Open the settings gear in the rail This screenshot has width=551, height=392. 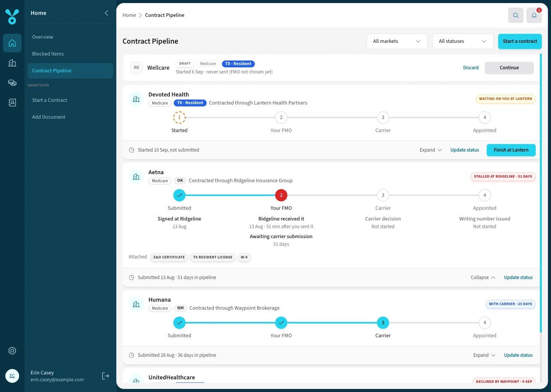pos(12,351)
